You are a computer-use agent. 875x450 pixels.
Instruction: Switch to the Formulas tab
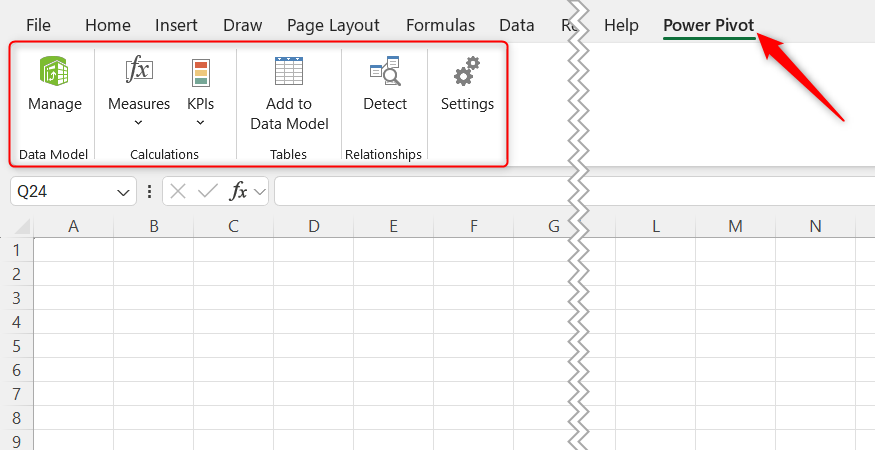(440, 25)
